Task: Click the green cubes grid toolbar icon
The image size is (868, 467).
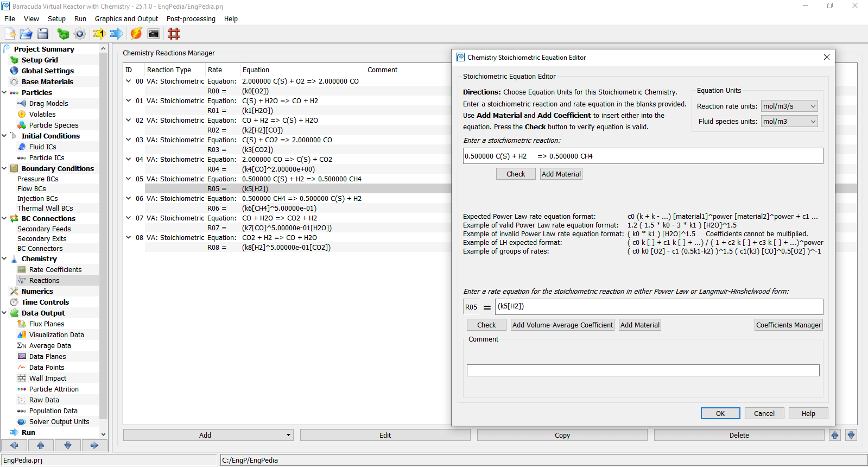Action: (63, 34)
